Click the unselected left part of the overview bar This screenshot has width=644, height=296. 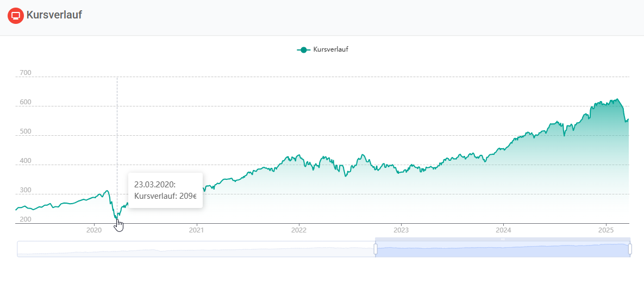coord(196,249)
